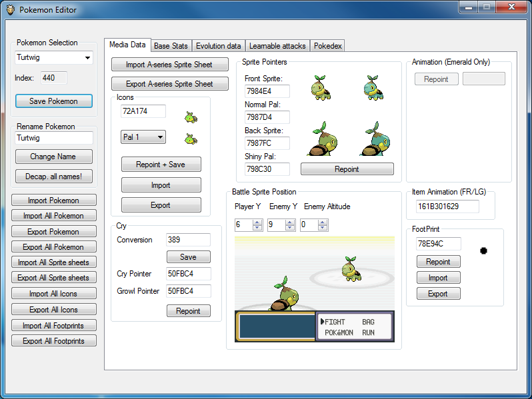532x399 pixels.
Task: Click the FootPrint pointer field 78E94C
Action: pyautogui.click(x=439, y=244)
